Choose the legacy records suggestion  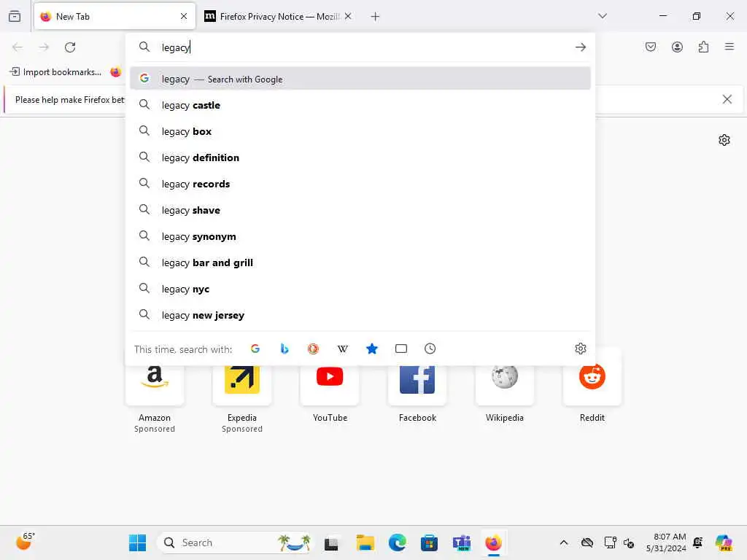(360, 183)
